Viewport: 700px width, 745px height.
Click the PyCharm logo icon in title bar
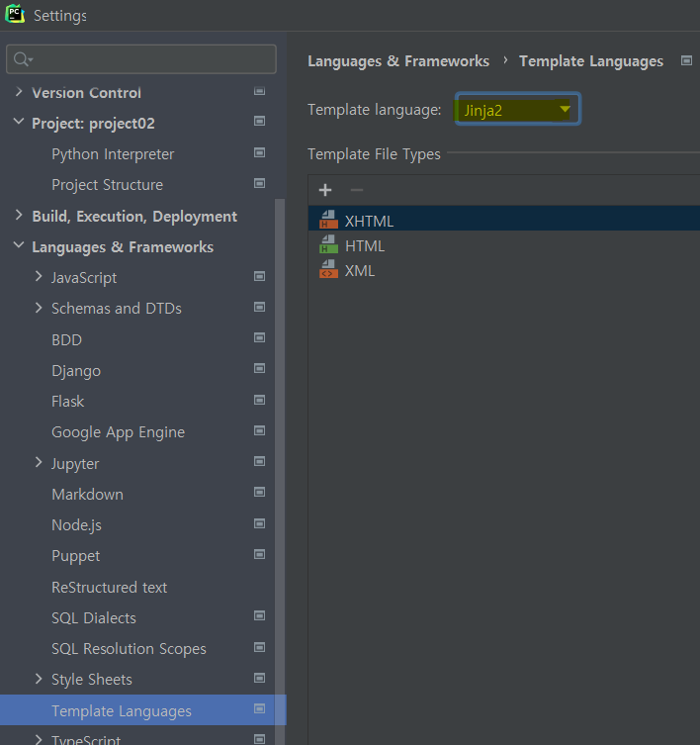click(x=15, y=14)
